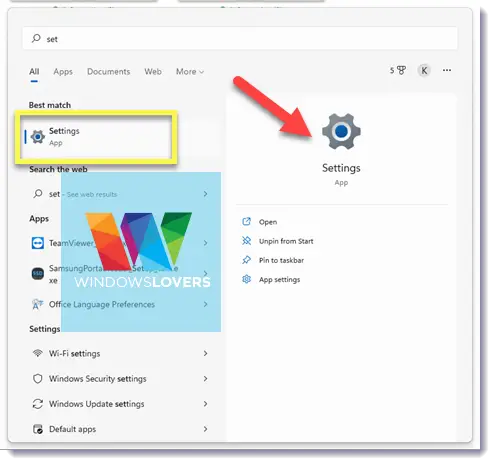
Task: Click the Windows Security shield icon
Action: click(38, 379)
